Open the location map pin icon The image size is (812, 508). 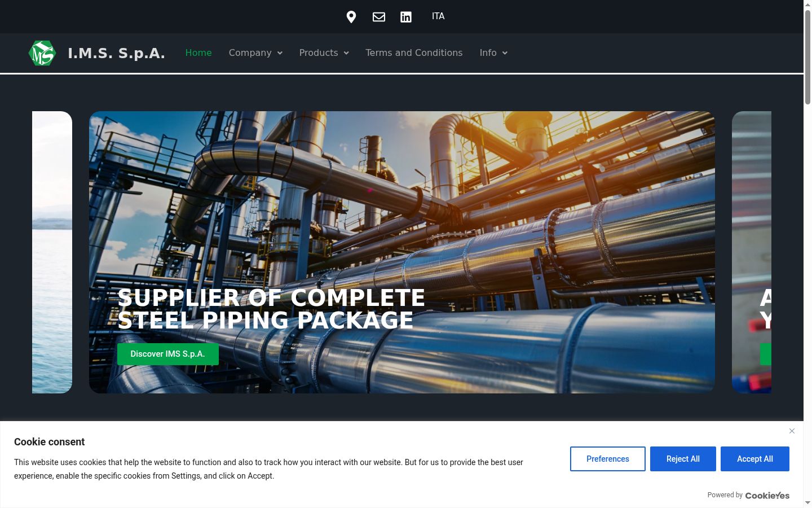(x=351, y=17)
